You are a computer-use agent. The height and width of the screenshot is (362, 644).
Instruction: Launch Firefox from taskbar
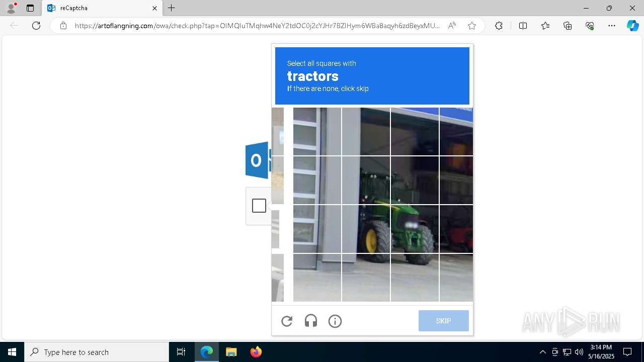256,352
